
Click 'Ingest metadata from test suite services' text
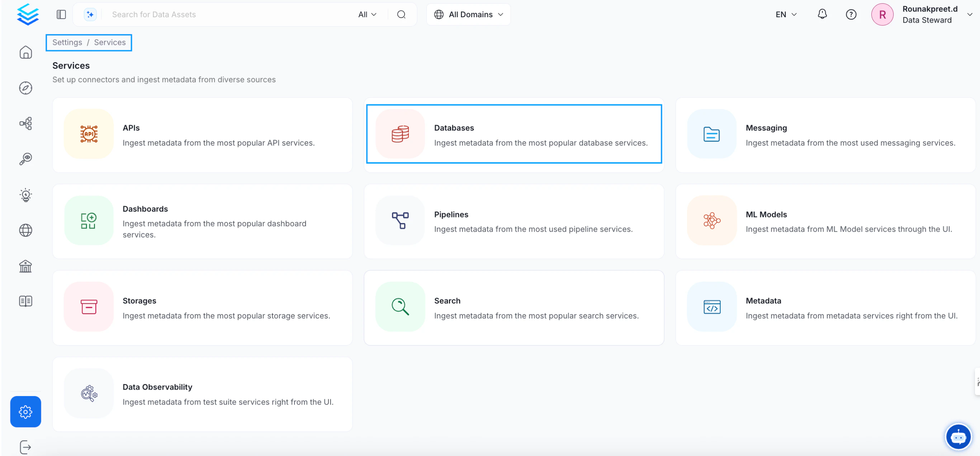click(228, 402)
